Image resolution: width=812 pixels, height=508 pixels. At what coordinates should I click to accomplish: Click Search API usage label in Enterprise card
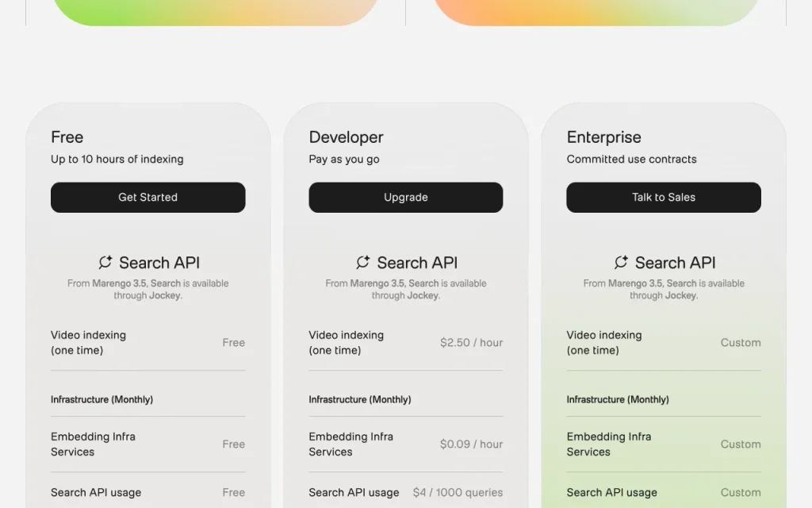tap(611, 492)
